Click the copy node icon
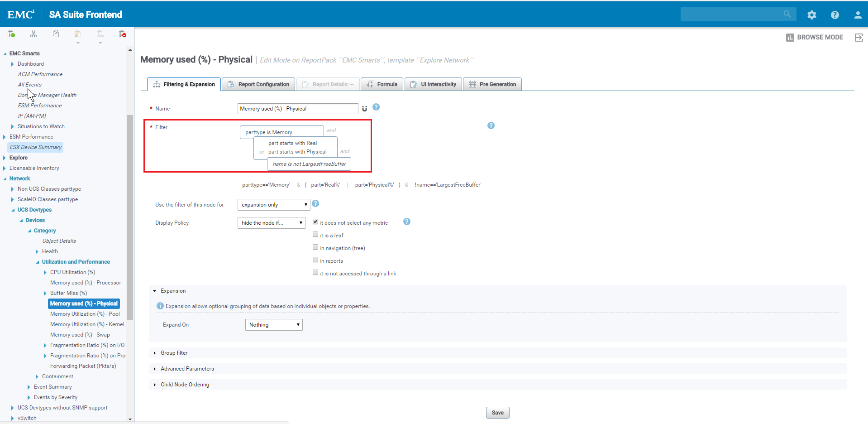Image resolution: width=868 pixels, height=424 pixels. pos(56,34)
